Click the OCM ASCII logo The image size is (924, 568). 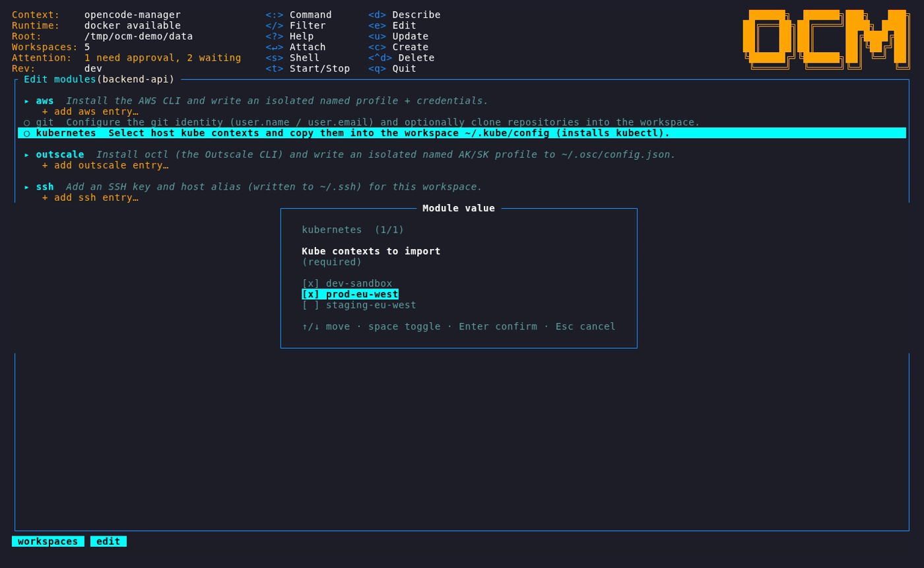click(826, 40)
